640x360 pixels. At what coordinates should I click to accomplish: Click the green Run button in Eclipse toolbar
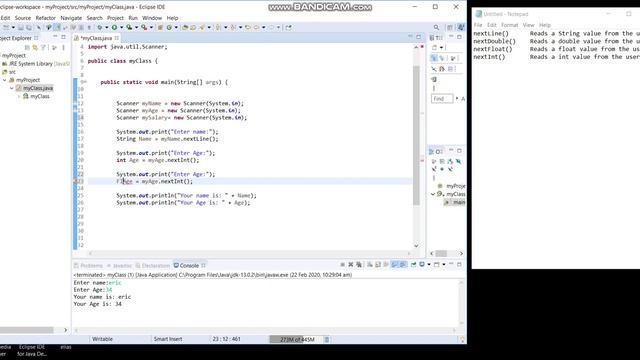(x=114, y=27)
